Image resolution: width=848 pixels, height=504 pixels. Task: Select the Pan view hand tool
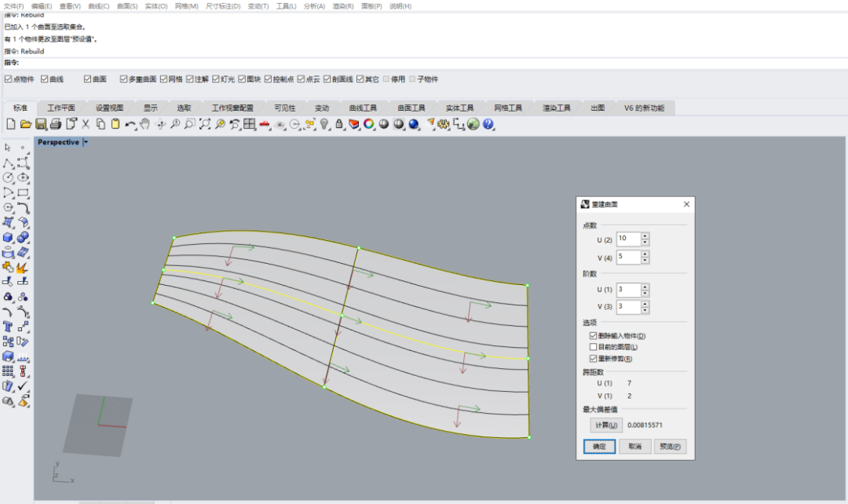[x=145, y=124]
